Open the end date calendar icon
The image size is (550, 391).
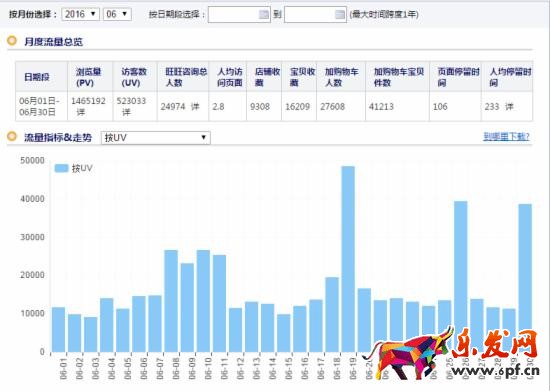coord(340,14)
